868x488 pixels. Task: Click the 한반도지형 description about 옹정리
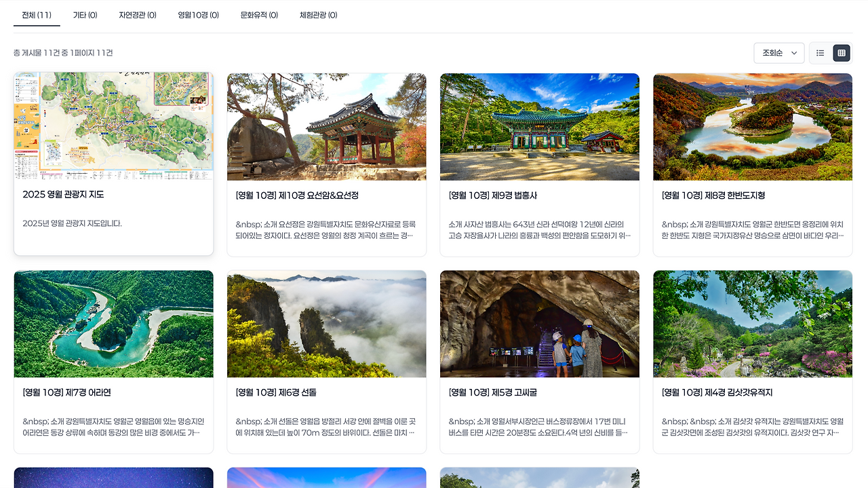pos(753,230)
